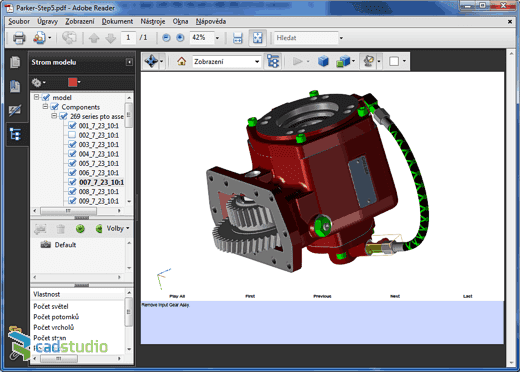Open the Pages panel icon in sidebar
This screenshot has height=372, width=520.
(15, 62)
